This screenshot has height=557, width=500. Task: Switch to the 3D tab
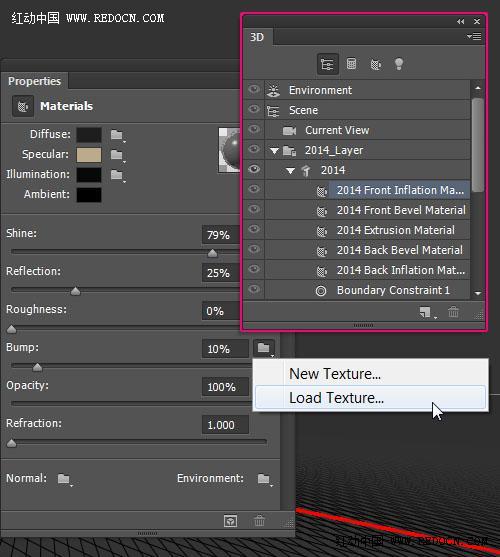[257, 37]
